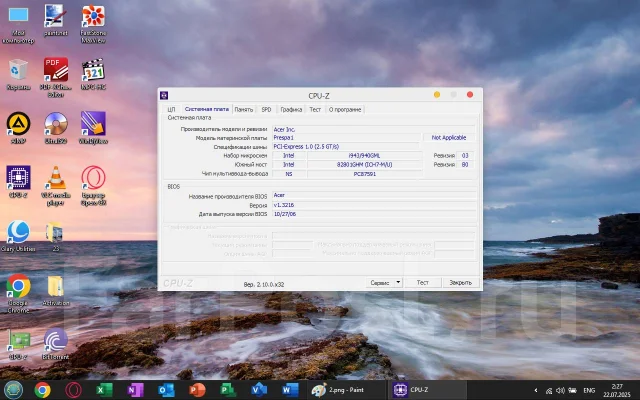Viewport: 640px width, 400px height.
Task: Open VLC media player desktop icon
Action: 56,186
